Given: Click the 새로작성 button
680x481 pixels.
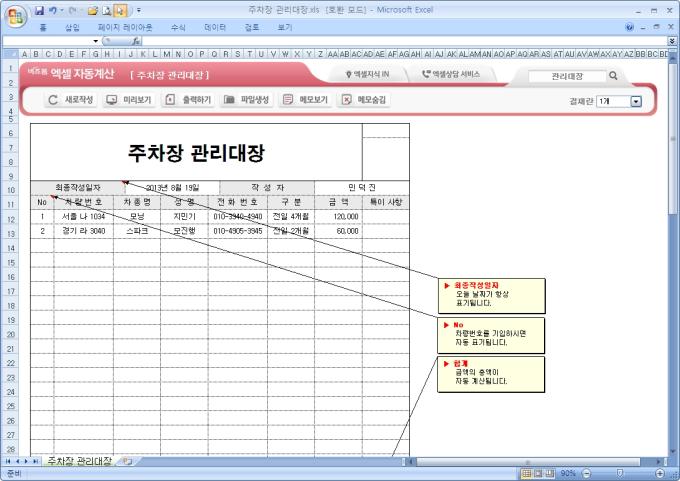Looking at the screenshot, I should point(70,100).
